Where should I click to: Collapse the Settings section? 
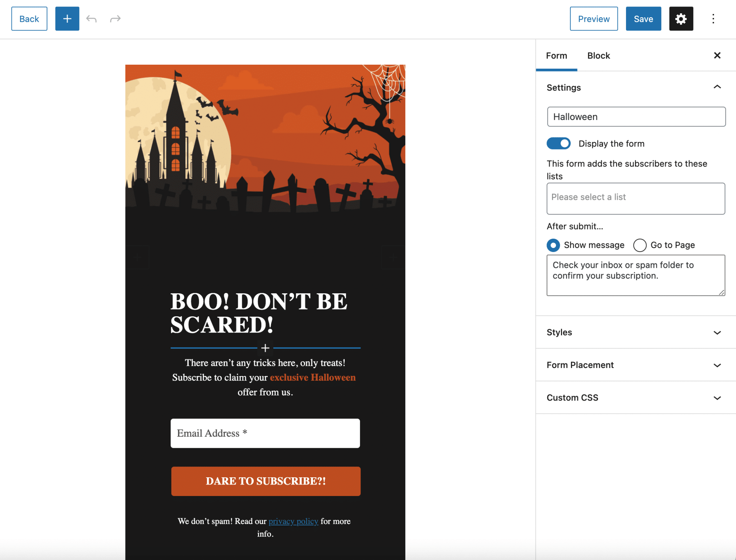717,87
